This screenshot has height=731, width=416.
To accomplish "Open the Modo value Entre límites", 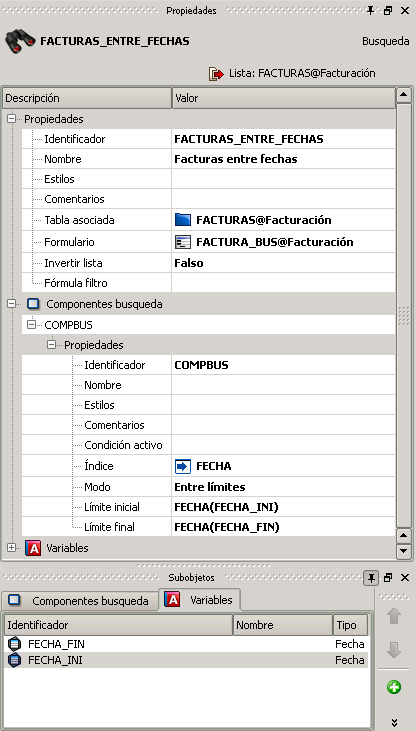I will click(x=284, y=487).
